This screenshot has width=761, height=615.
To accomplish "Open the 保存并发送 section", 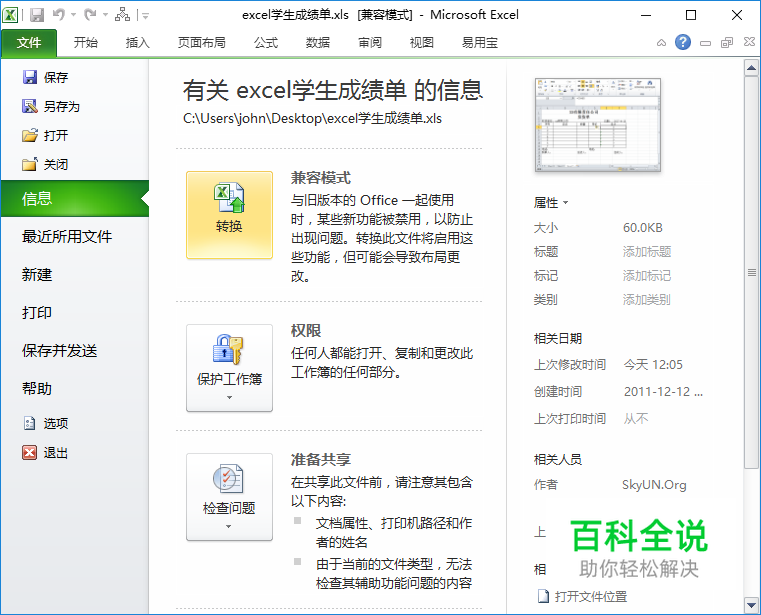I will click(x=59, y=350).
